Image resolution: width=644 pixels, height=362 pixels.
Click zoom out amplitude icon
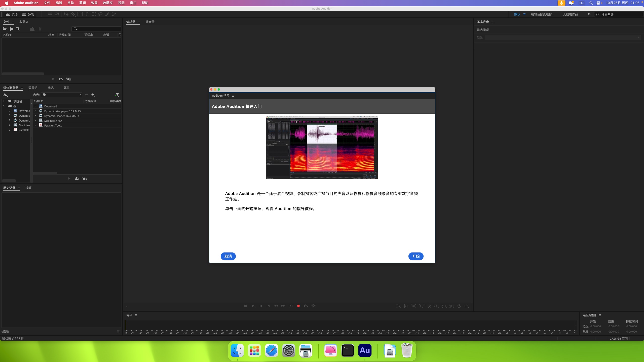[x=406, y=306]
